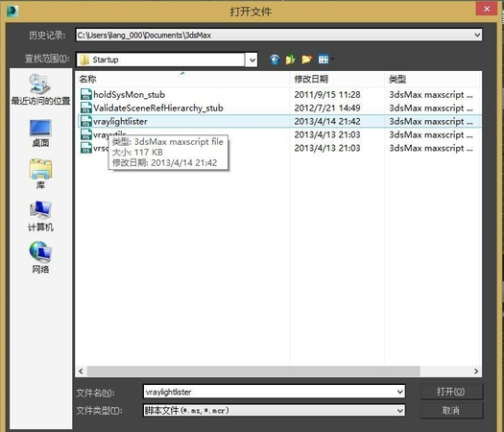Screen dimensions: 504x432
Task: Click the scrollbar left arrow
Action: (x=81, y=372)
